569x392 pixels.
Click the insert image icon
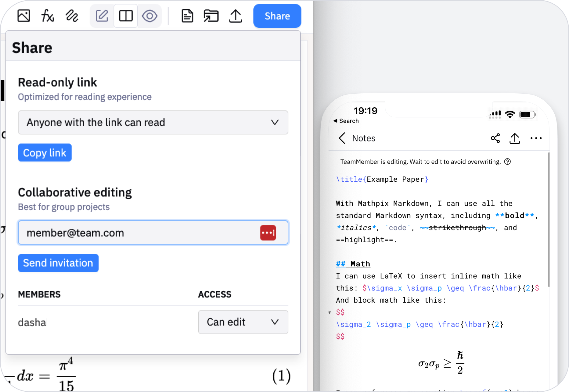tap(23, 16)
